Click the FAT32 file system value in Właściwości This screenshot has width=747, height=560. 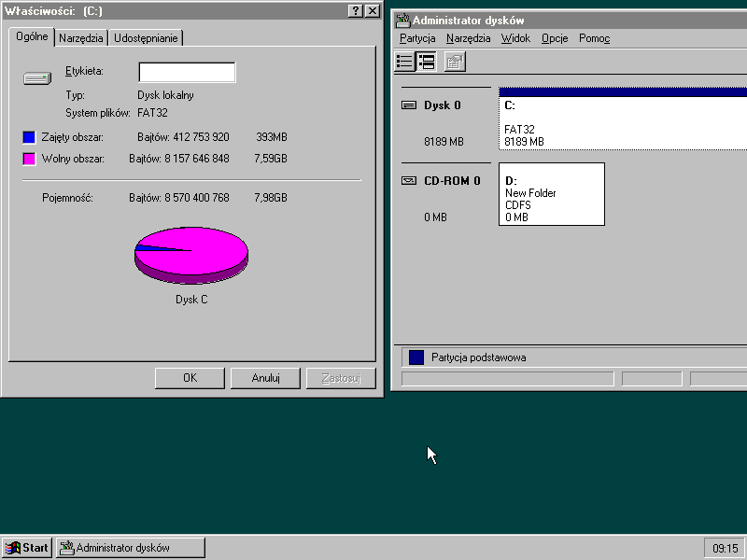coord(152,113)
